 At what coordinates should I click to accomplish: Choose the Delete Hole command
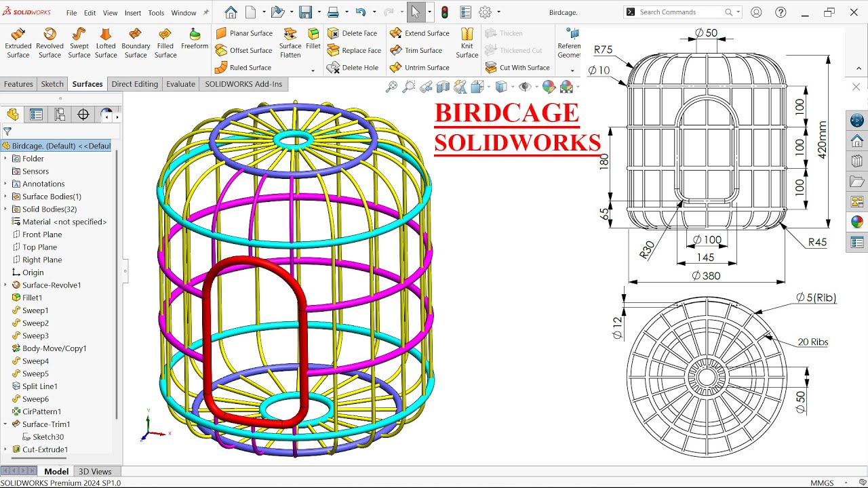(x=353, y=68)
